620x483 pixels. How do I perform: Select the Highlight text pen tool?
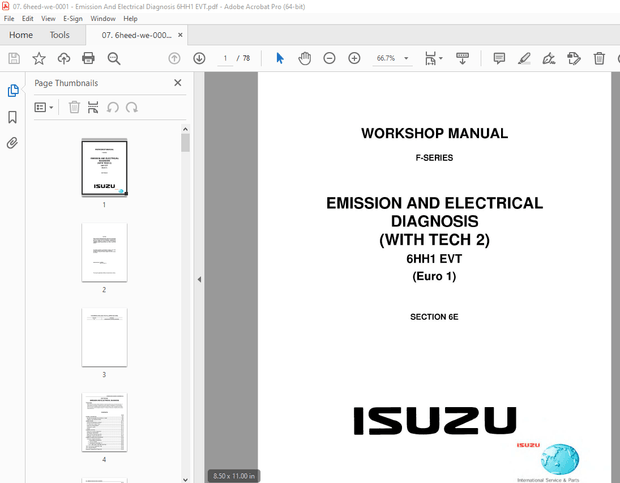[524, 58]
